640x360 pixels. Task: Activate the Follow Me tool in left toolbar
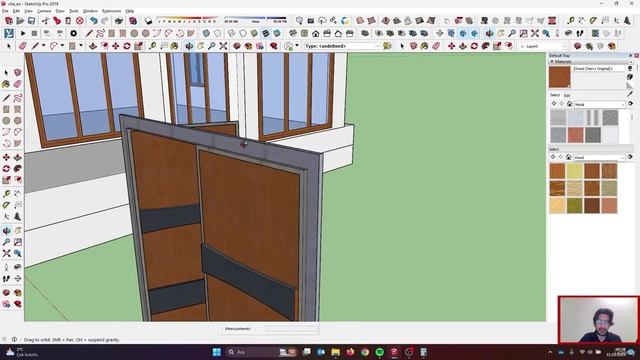[18, 169]
